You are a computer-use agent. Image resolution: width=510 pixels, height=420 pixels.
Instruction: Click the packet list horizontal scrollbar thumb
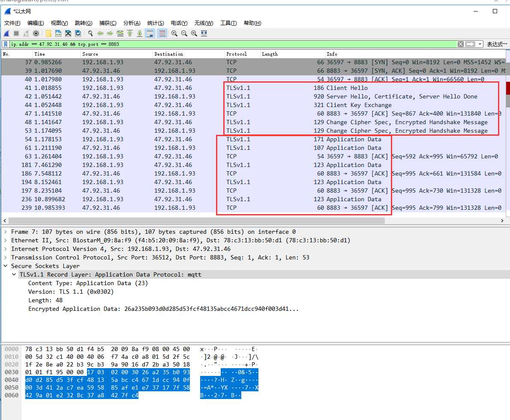coord(197,220)
